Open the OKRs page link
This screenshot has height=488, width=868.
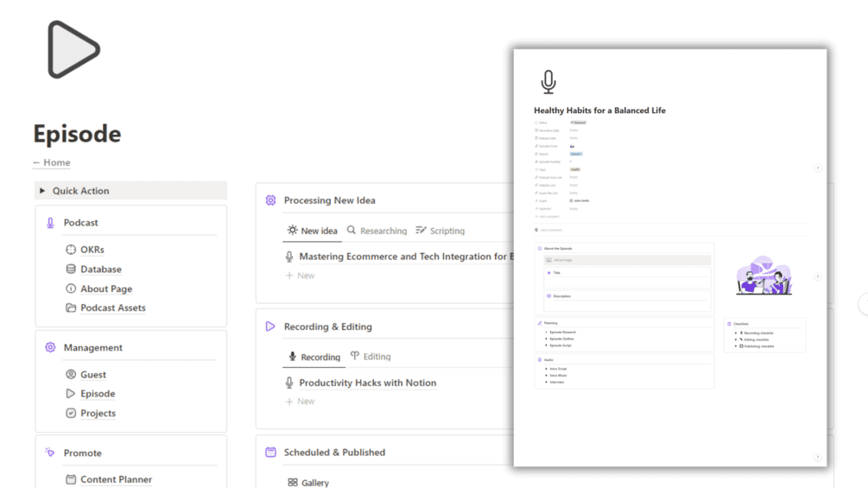point(92,250)
